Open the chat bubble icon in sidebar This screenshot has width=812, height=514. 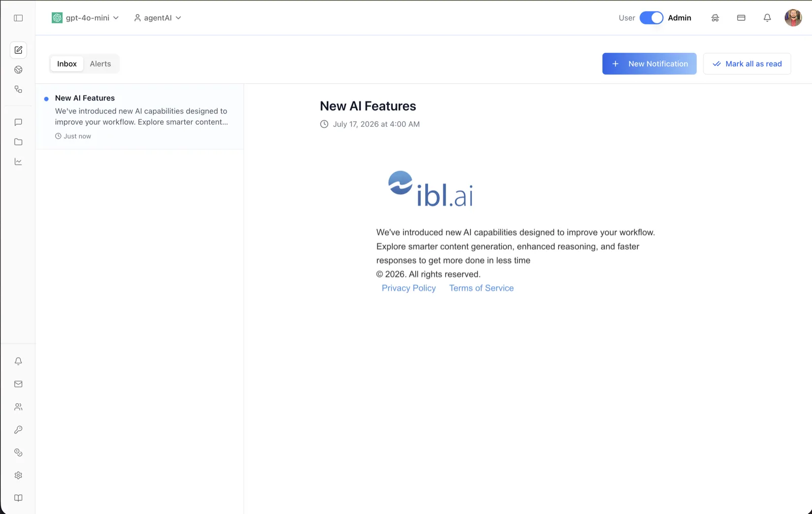[x=18, y=122]
